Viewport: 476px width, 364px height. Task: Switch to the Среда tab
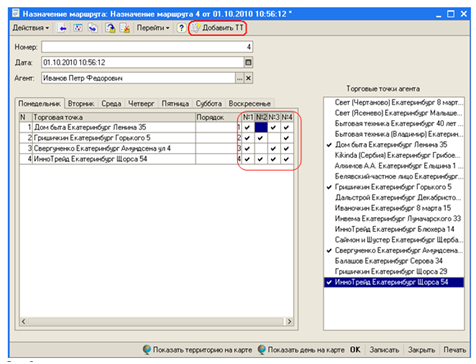tap(111, 104)
